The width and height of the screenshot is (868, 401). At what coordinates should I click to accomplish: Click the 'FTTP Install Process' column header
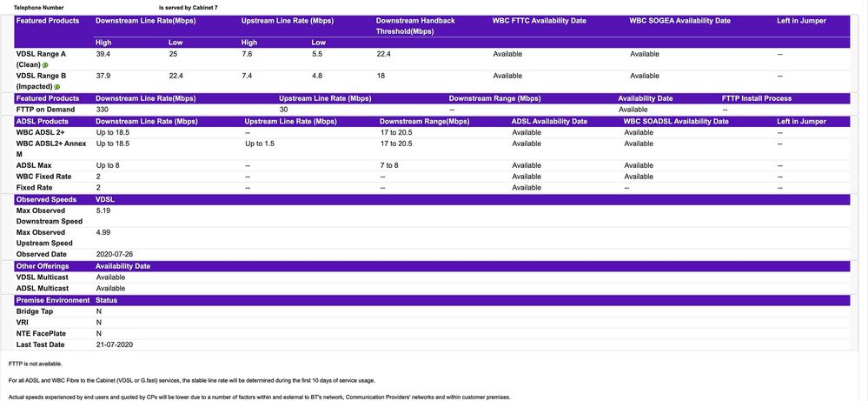[x=757, y=98]
